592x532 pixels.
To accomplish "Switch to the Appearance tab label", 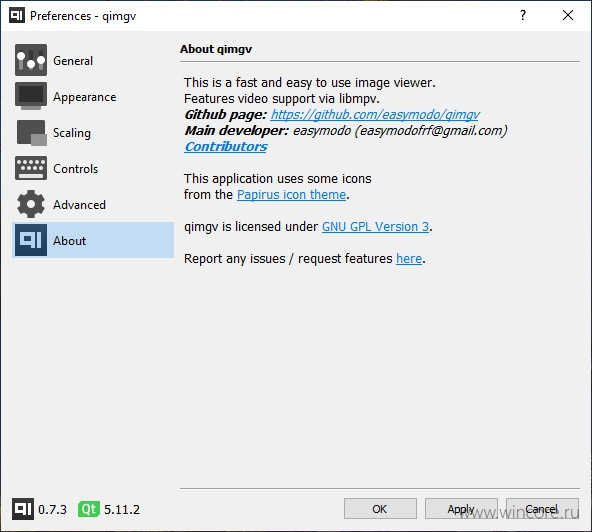I will [85, 97].
